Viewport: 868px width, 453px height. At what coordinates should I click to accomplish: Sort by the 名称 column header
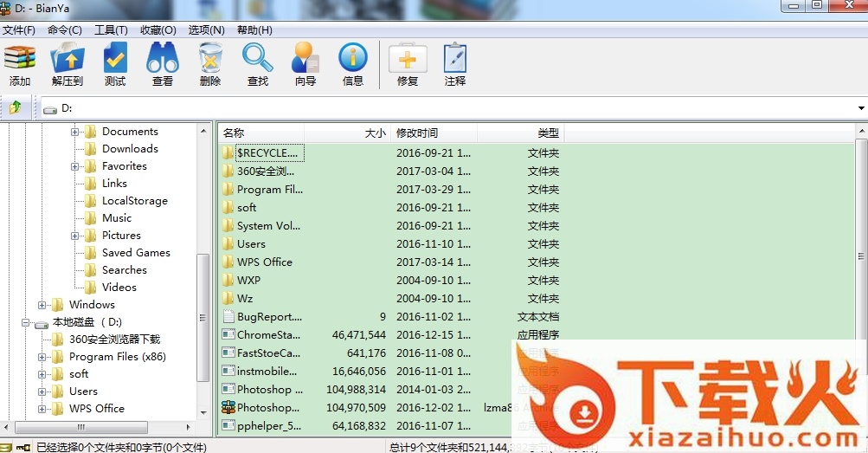click(260, 133)
